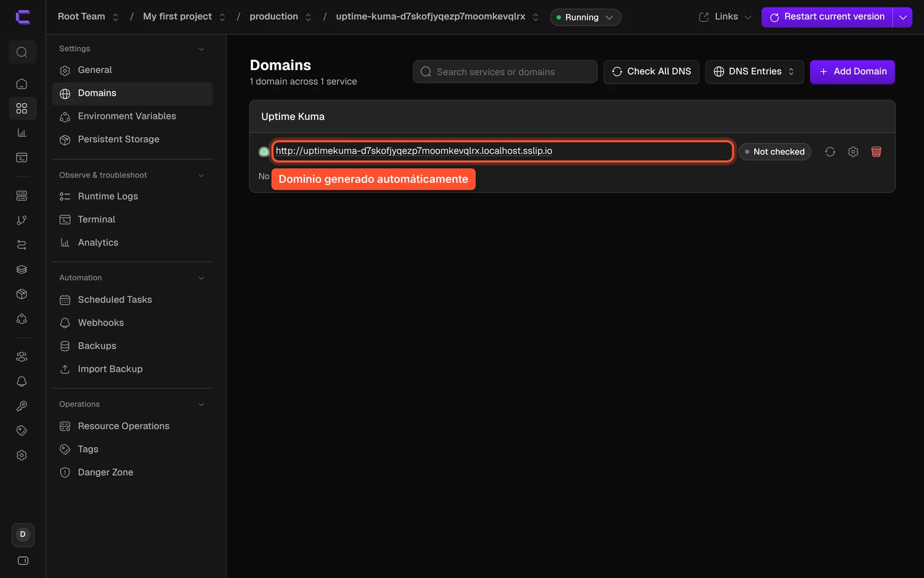Expand the Links dropdown
The height and width of the screenshot is (578, 924).
725,17
